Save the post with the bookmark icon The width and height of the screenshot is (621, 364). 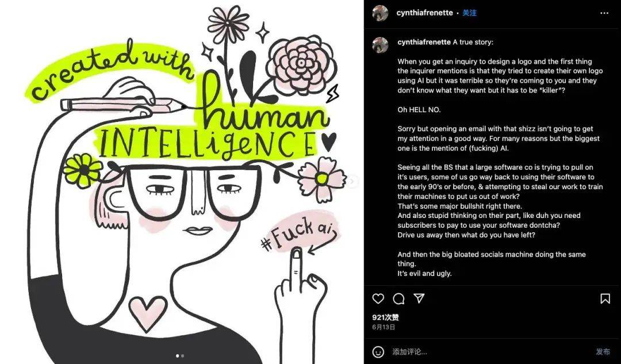click(605, 298)
